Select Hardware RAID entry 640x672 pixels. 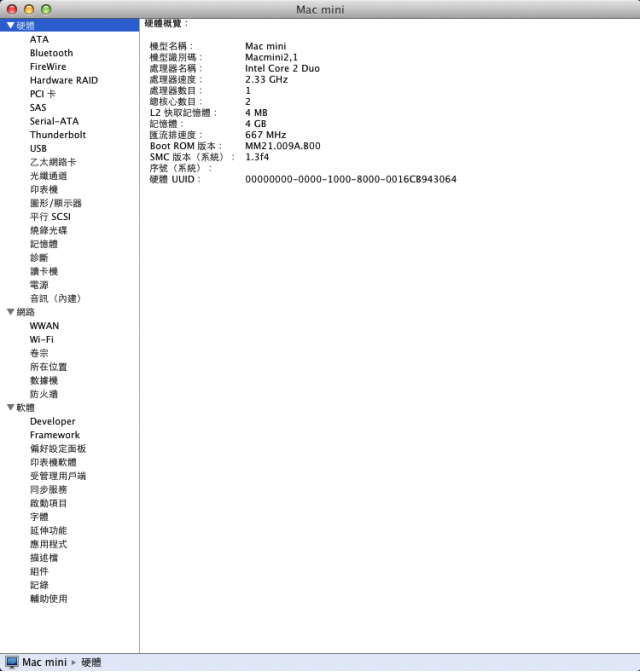(x=64, y=80)
